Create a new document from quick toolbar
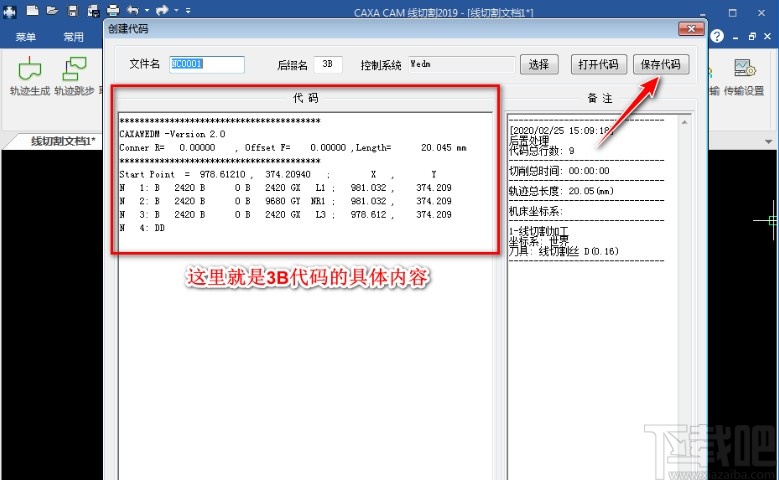The height and width of the screenshot is (480, 779). click(x=32, y=10)
